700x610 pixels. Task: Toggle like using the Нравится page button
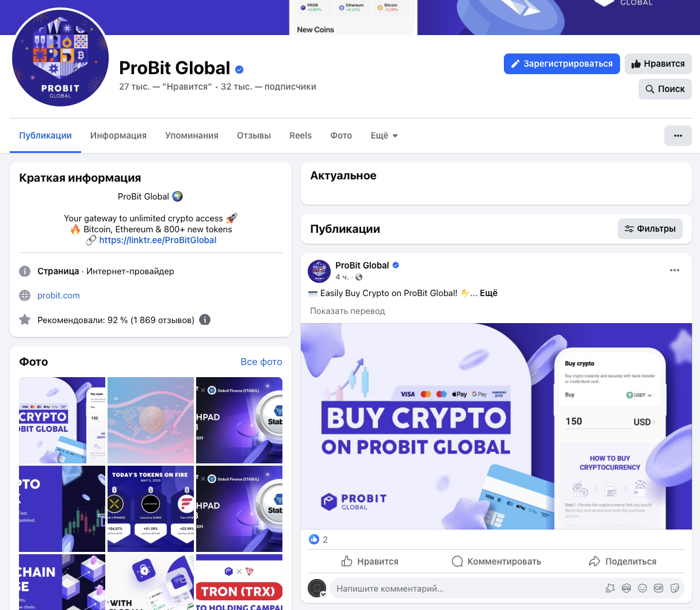tap(658, 64)
